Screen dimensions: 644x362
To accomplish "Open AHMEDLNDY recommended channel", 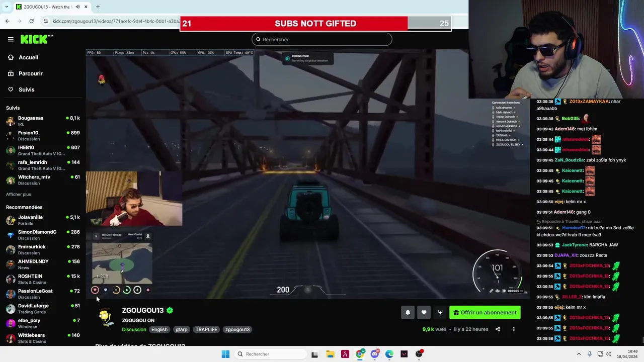I will (43, 264).
